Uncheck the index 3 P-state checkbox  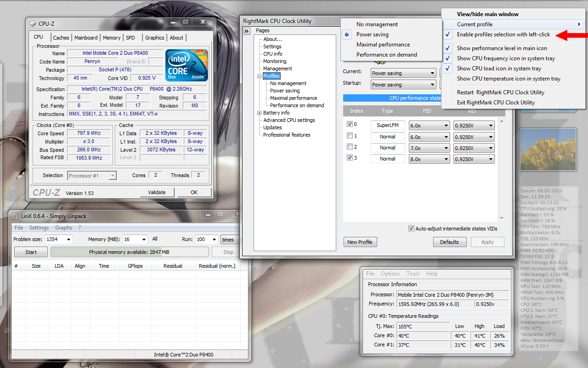point(350,158)
